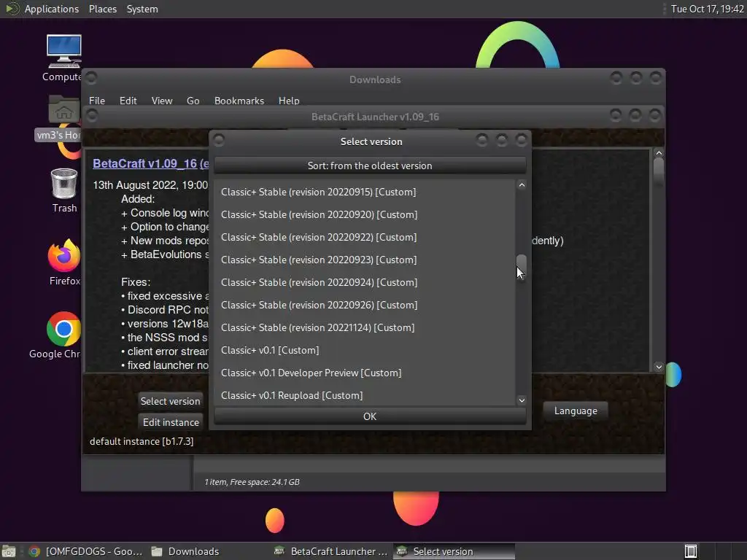Click the MATE logo icon beside Applications

click(12, 9)
